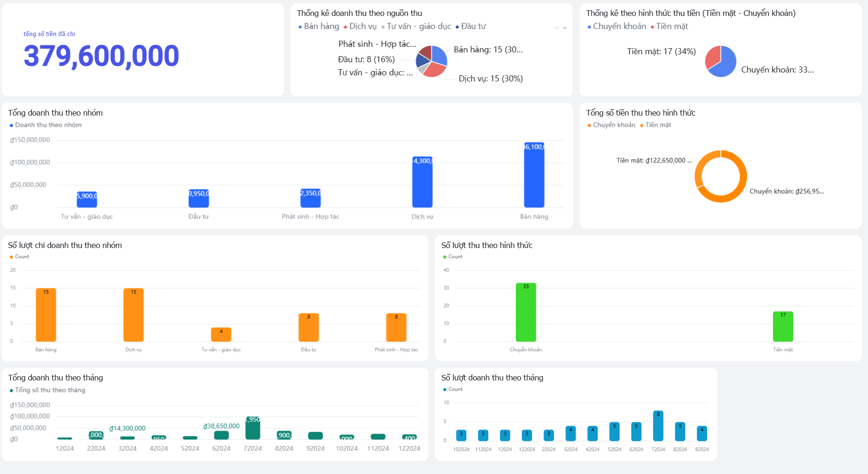Screen dimensions: 868x474
Task: Click the teal 62024 monthly revenue bar
Action: (x=221, y=435)
